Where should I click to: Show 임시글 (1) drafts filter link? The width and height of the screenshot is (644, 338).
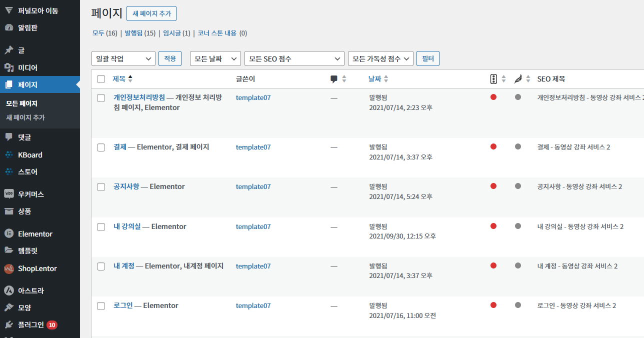[176, 33]
